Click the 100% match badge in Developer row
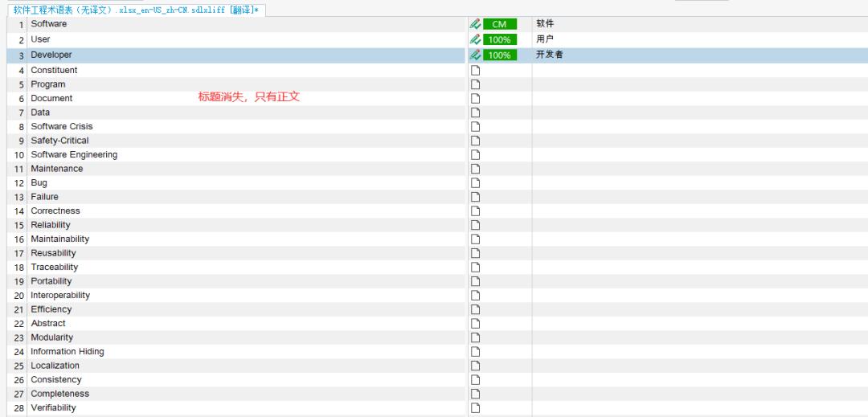The height and width of the screenshot is (417, 868). pos(499,55)
